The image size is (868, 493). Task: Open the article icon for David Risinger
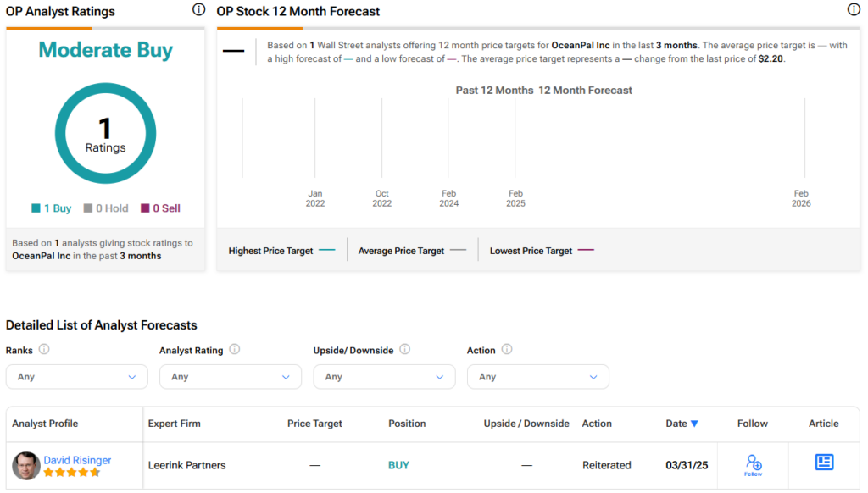pos(824,462)
